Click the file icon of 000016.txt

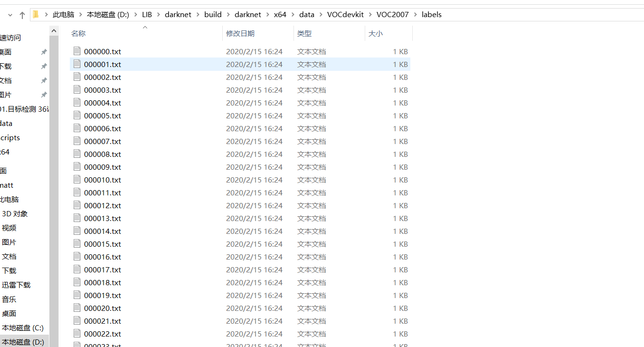tap(77, 256)
